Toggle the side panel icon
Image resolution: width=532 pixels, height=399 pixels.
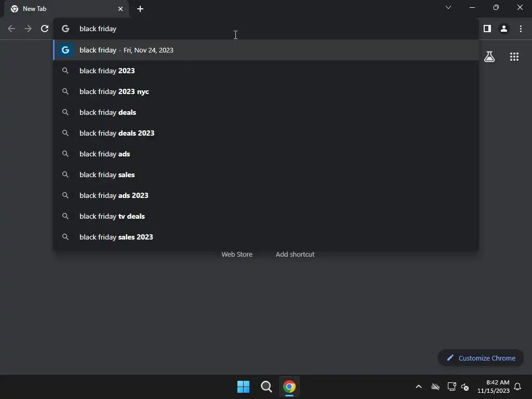(487, 29)
